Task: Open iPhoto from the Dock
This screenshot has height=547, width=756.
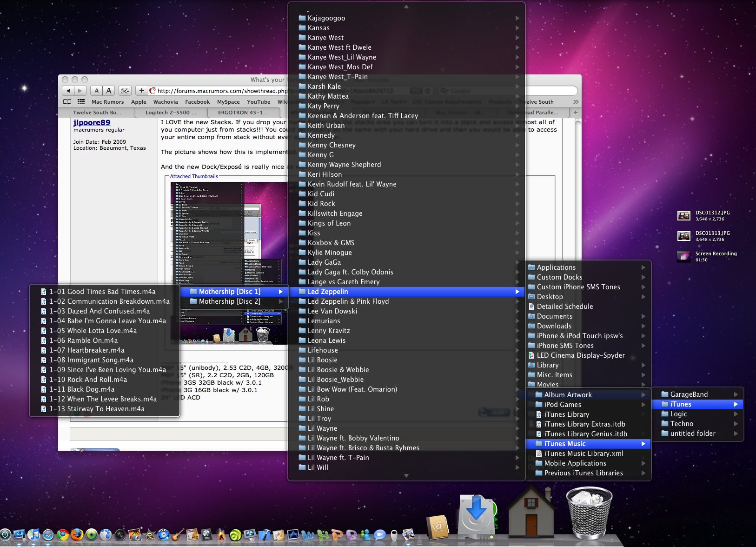Action: coord(134,535)
